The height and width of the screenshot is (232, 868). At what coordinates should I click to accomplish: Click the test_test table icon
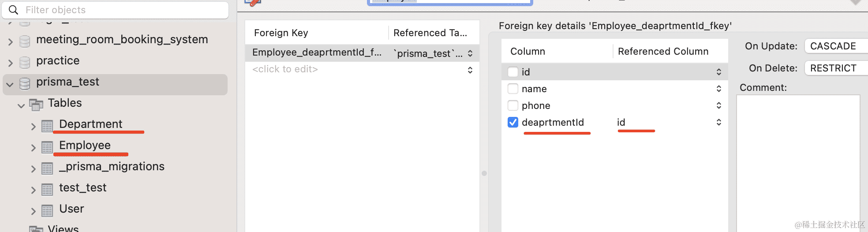pyautogui.click(x=47, y=190)
